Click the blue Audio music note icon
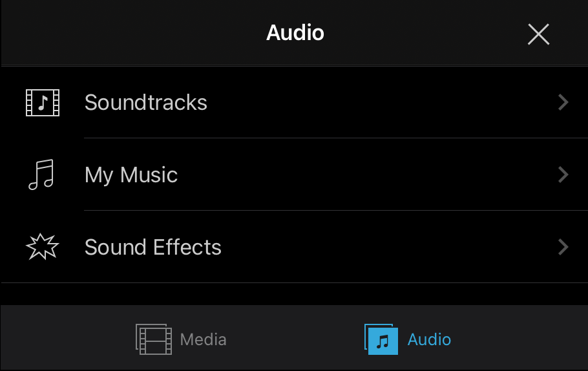588x371 pixels. click(x=381, y=339)
